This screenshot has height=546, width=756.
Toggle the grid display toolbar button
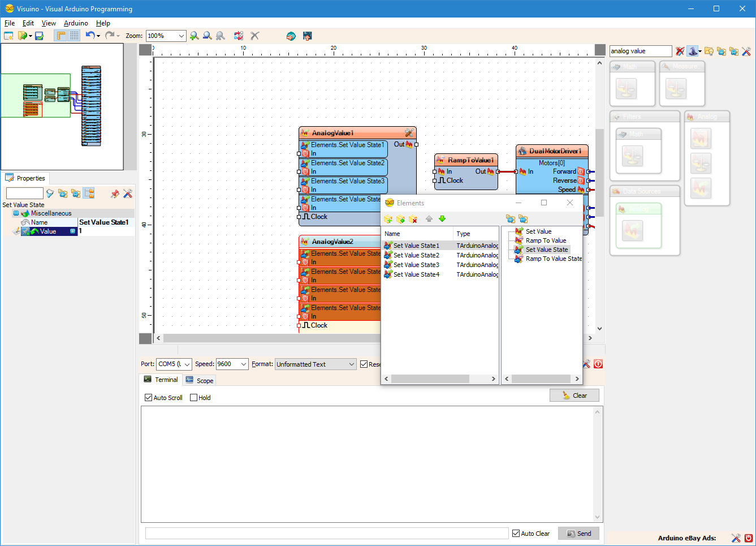75,36
